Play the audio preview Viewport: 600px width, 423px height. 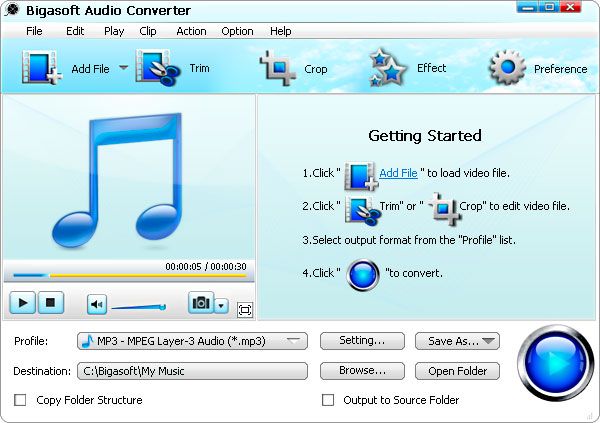tap(23, 303)
